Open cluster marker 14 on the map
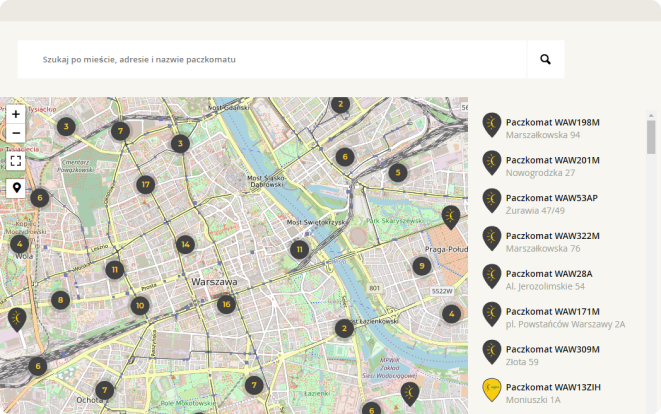 185,245
